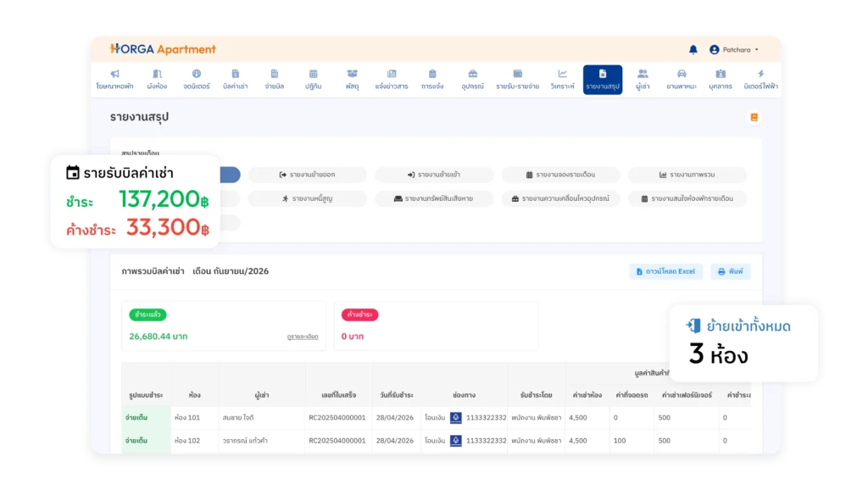Click the ค่าที่จอดรถ column header
The height and width of the screenshot is (490, 868).
[632, 395]
